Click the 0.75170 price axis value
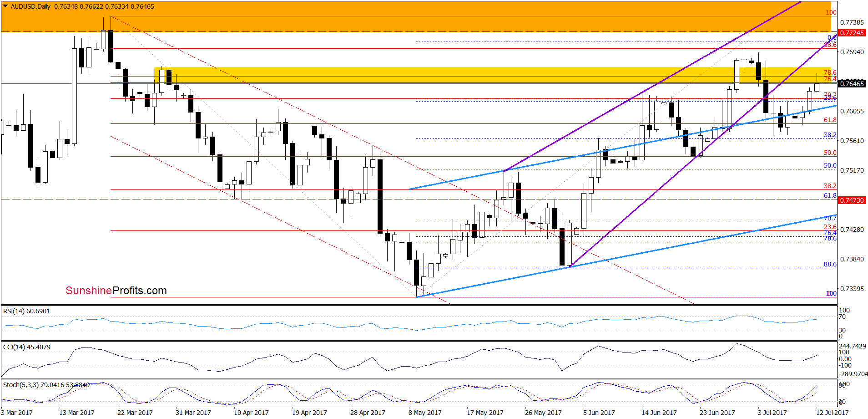 [852, 170]
